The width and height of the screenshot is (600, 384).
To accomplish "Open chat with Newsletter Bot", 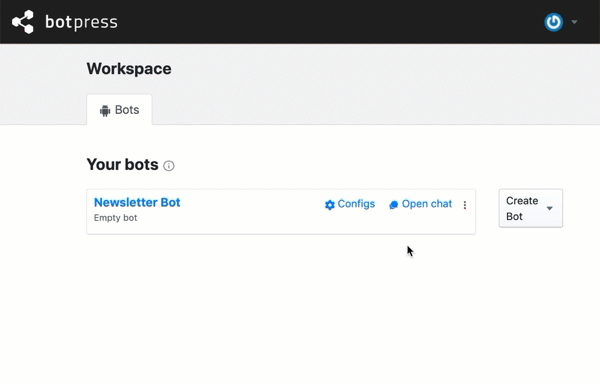I will tap(420, 204).
